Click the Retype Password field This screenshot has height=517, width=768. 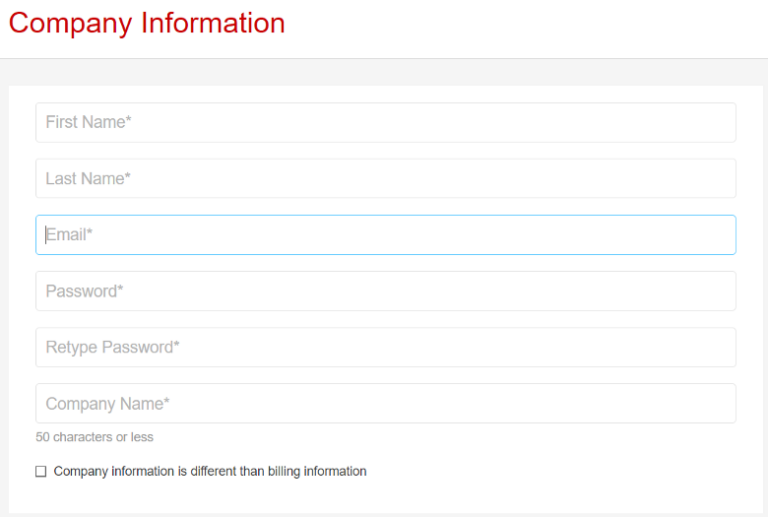click(385, 347)
